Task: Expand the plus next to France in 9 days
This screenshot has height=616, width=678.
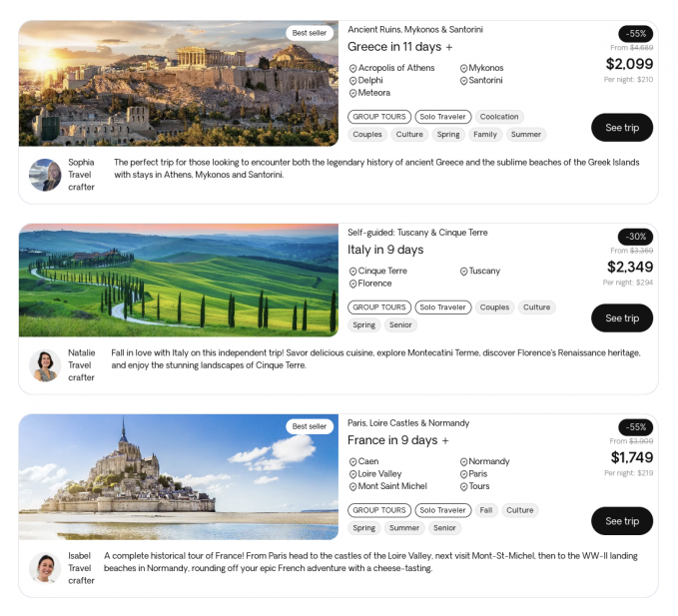Action: point(445,441)
